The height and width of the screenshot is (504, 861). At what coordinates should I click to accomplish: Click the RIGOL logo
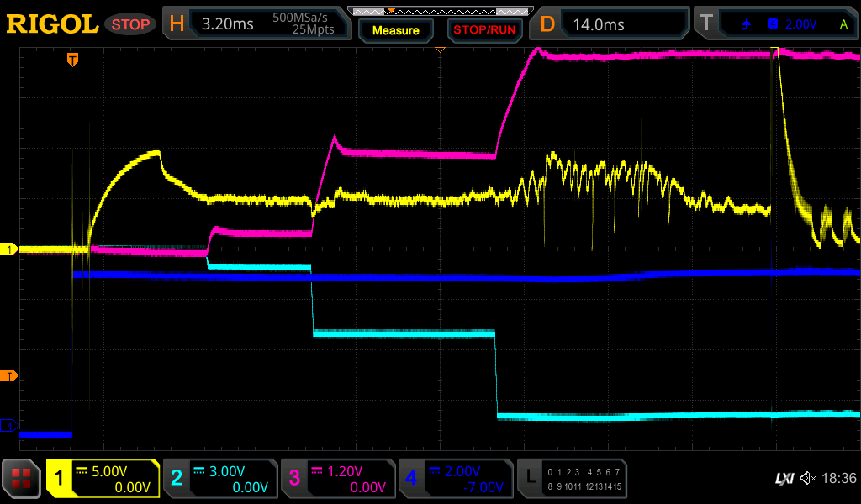tap(52, 24)
